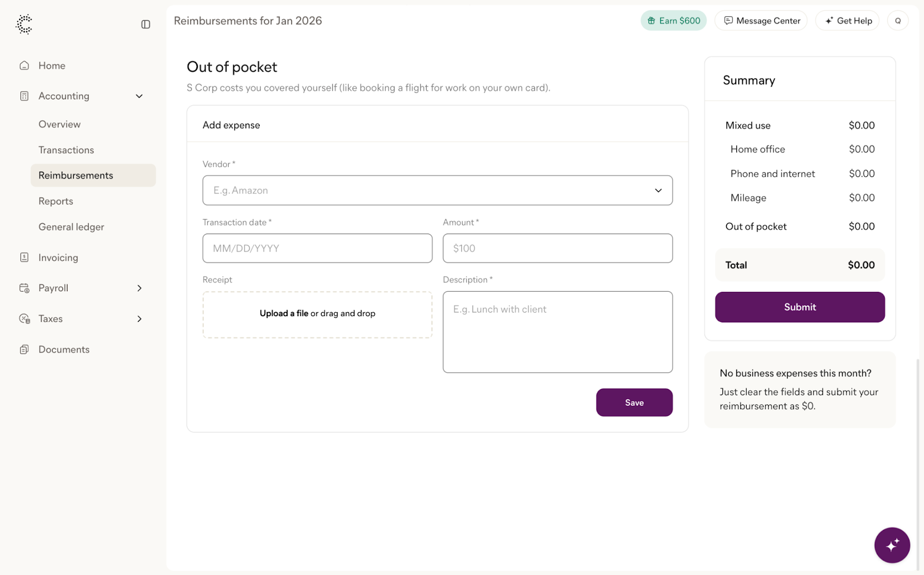The image size is (924, 575).
Task: Submit the reimbursement
Action: (799, 307)
